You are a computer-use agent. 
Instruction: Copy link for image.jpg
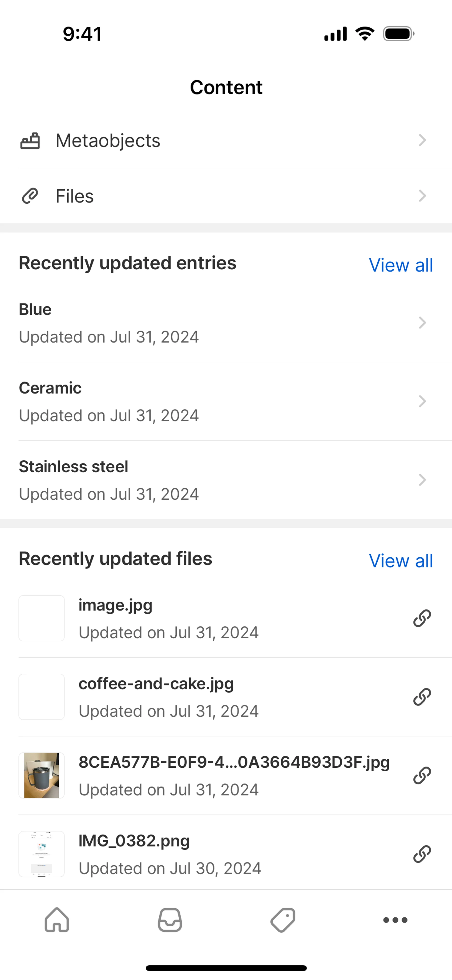pos(422,618)
